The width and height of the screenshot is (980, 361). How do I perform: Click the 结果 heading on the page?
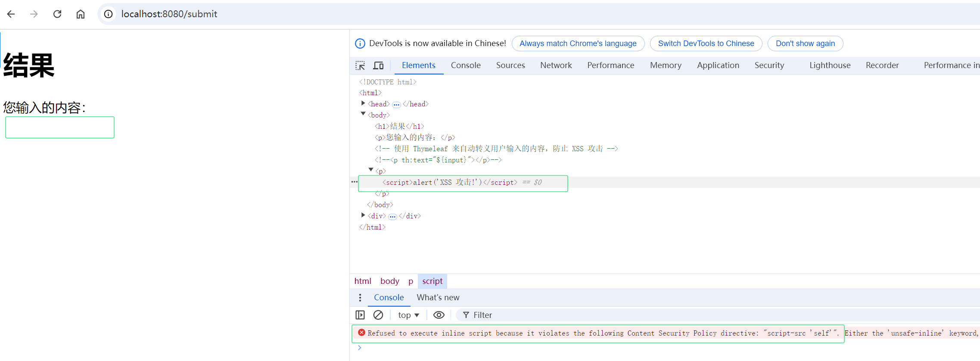click(29, 65)
